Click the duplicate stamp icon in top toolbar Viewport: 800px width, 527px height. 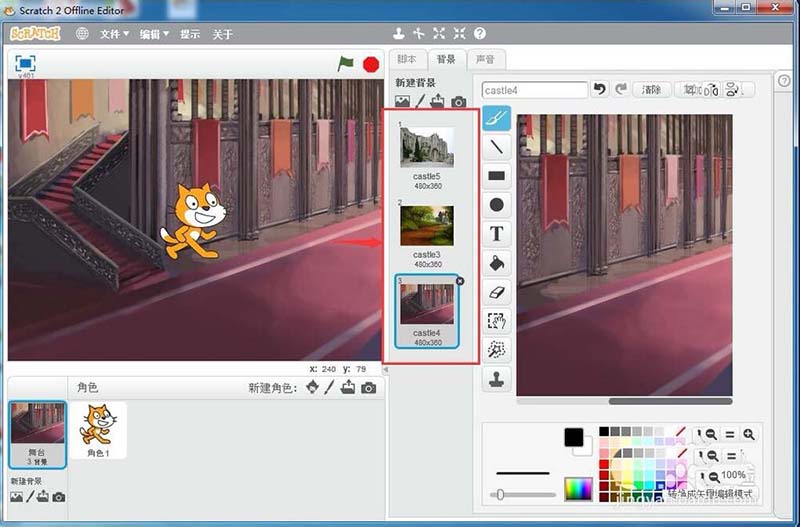click(x=398, y=34)
